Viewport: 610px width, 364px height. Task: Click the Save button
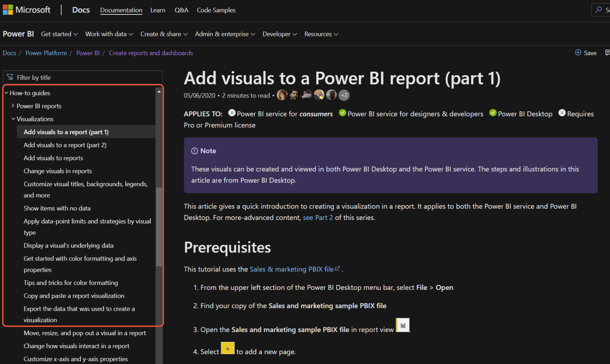586,53
